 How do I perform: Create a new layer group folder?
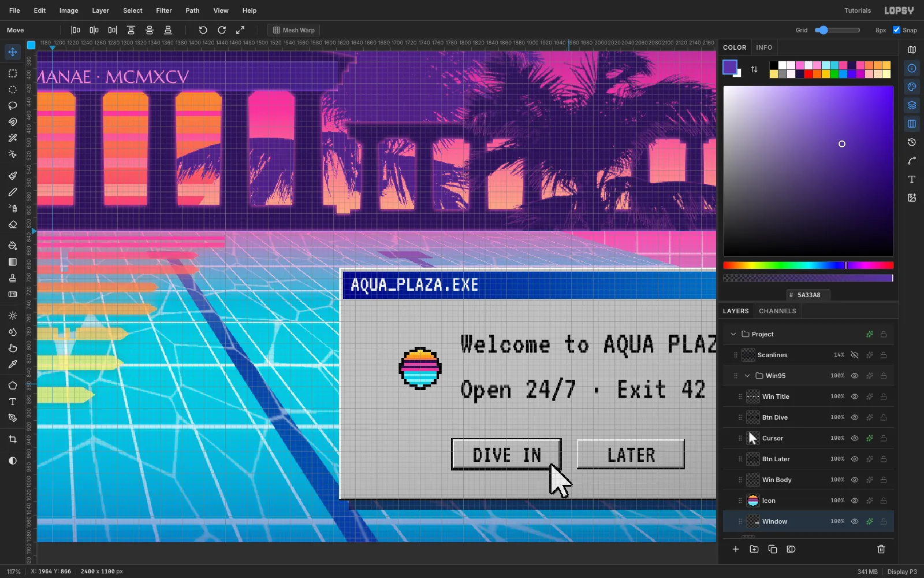(x=754, y=549)
